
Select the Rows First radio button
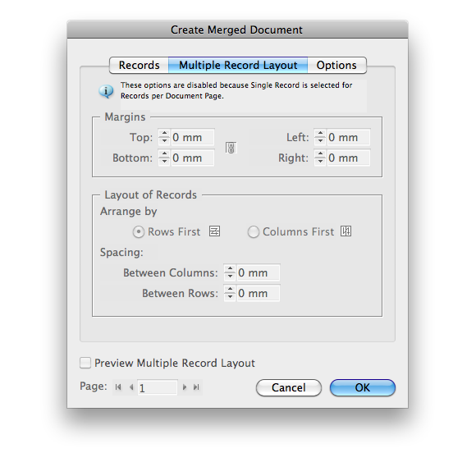point(139,232)
